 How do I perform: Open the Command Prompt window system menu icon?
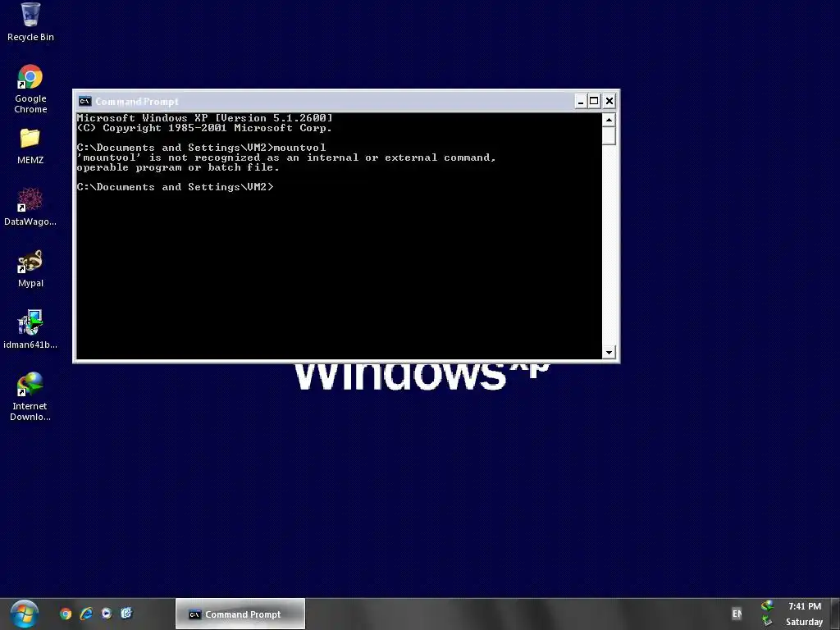(x=84, y=101)
